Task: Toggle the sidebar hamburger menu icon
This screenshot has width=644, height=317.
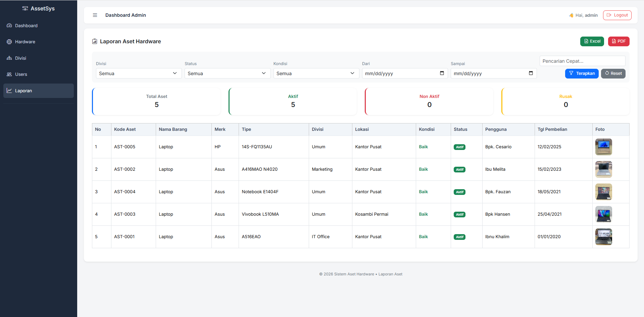Action: click(x=95, y=15)
